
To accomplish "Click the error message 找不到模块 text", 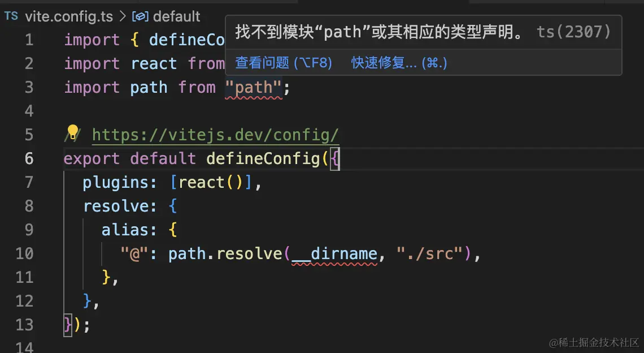I will 380,32.
